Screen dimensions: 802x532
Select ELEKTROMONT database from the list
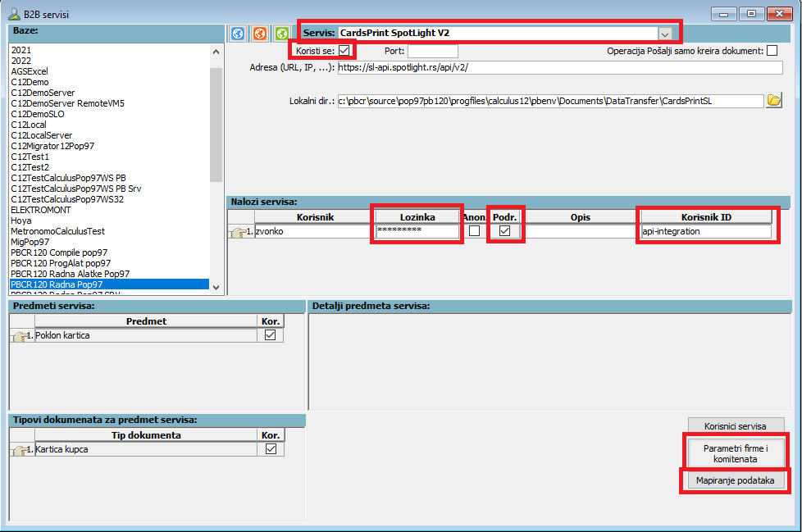click(41, 210)
